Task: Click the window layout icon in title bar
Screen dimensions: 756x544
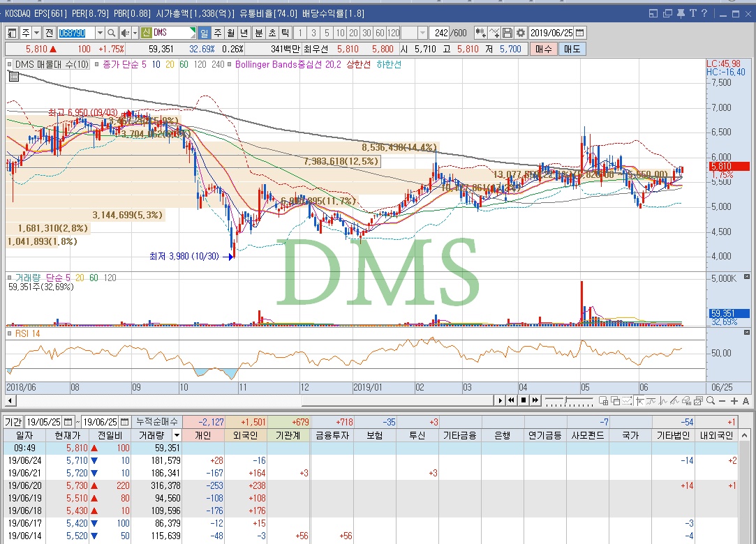Action: click(x=653, y=13)
